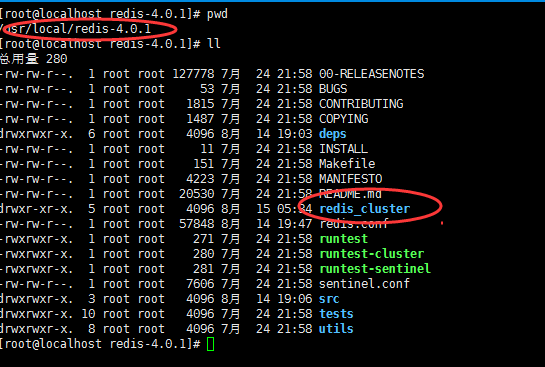545x367 pixels.
Task: Click the file size 4223
Action: 200,178
